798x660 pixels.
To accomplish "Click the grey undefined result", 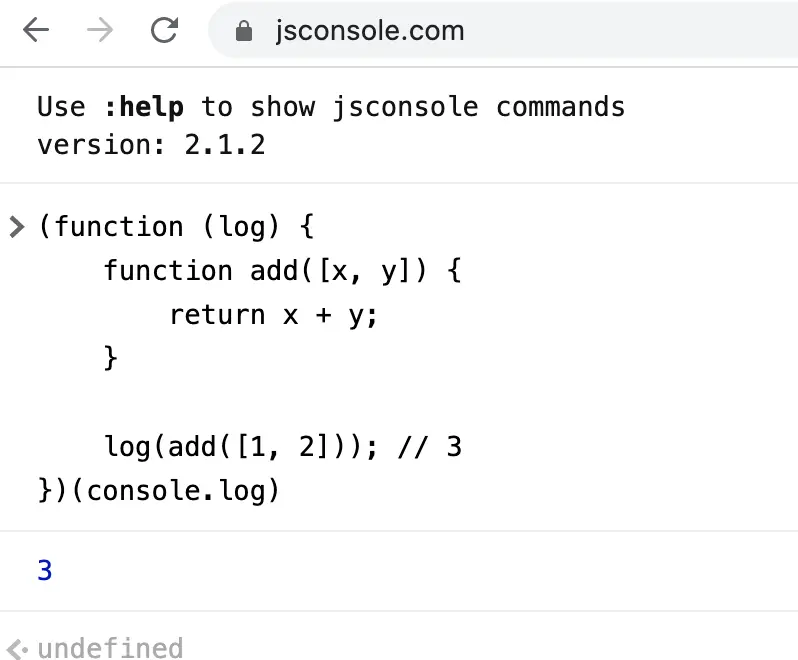I will point(110,649).
